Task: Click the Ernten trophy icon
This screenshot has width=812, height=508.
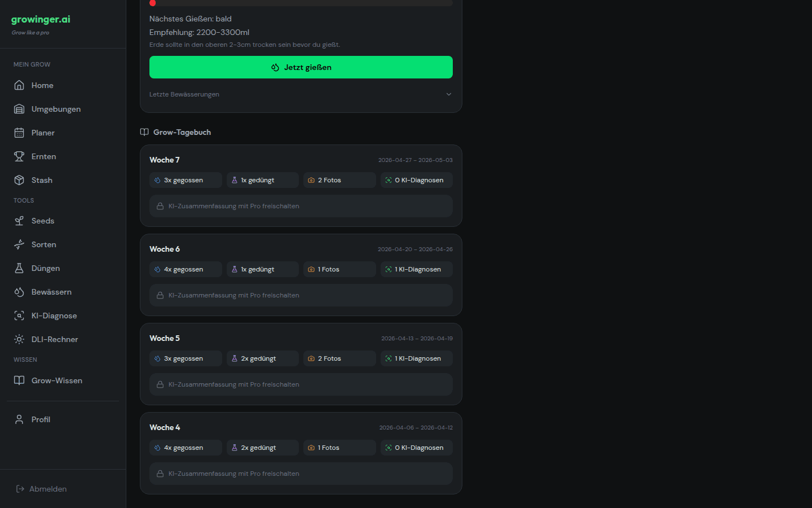Action: (19, 156)
